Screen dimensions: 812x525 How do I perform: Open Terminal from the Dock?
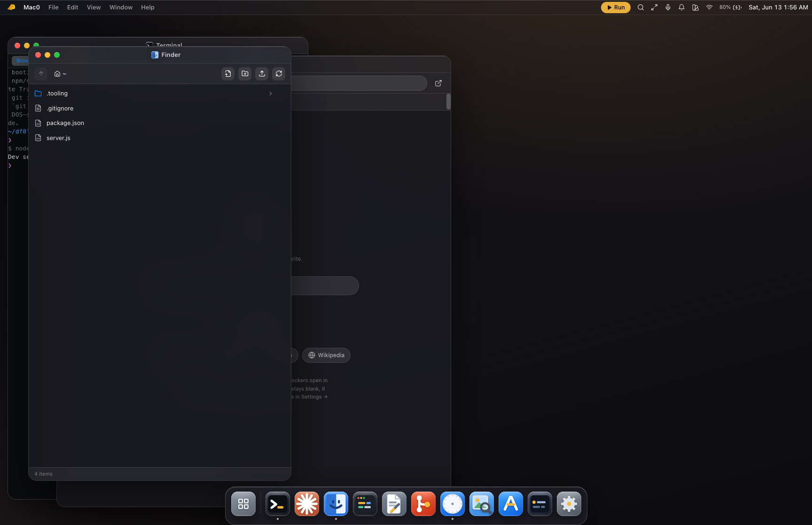277,504
